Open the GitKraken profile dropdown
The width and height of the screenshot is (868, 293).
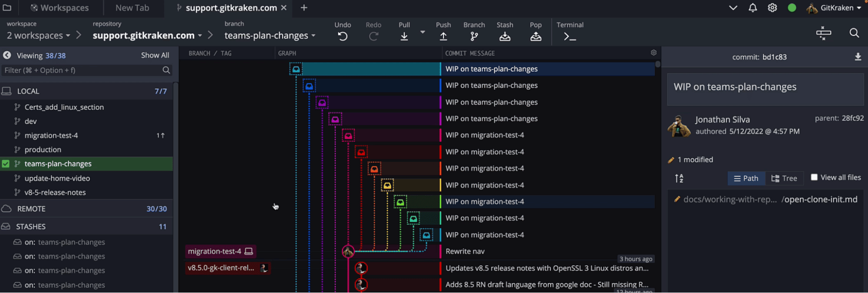pos(834,8)
